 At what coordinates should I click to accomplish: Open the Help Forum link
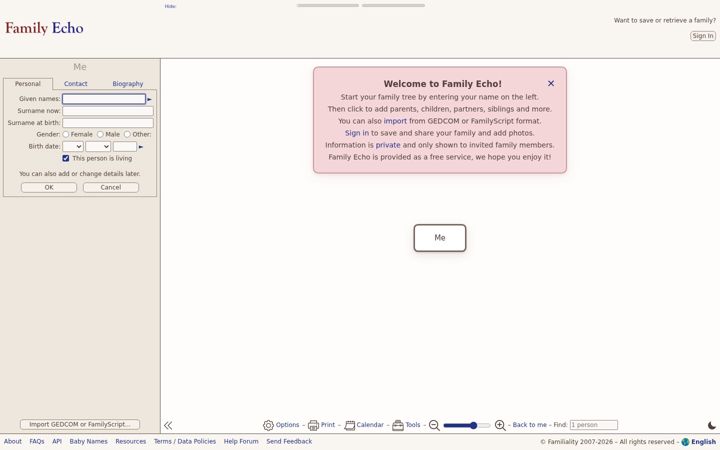click(241, 441)
